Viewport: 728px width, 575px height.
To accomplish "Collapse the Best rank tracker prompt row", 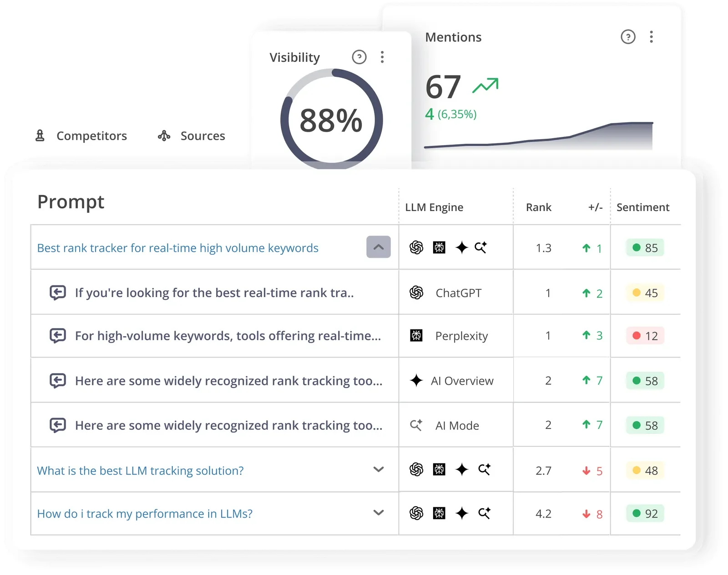I will pyautogui.click(x=379, y=247).
